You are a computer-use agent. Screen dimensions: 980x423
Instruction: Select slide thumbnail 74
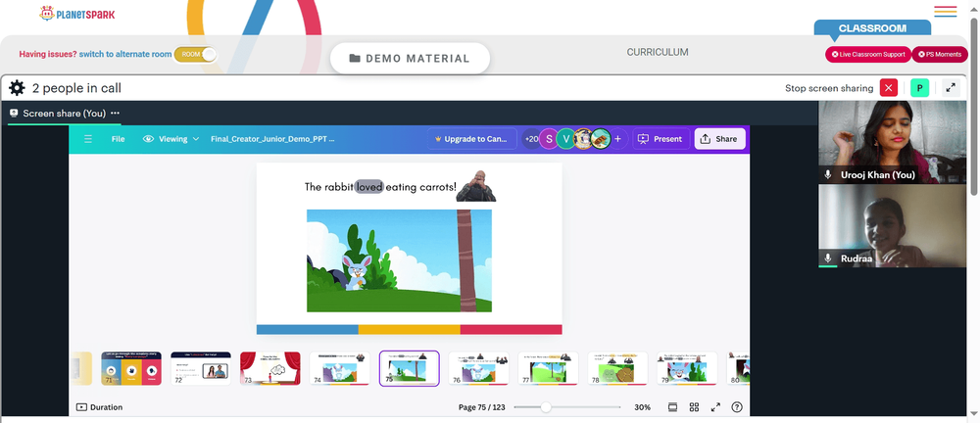pos(339,368)
